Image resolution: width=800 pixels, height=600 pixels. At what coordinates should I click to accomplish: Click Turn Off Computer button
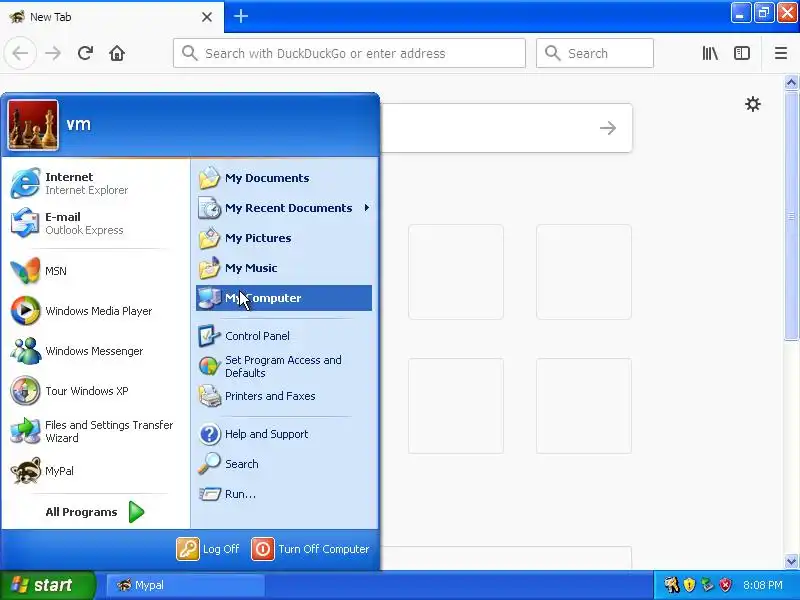(x=310, y=549)
